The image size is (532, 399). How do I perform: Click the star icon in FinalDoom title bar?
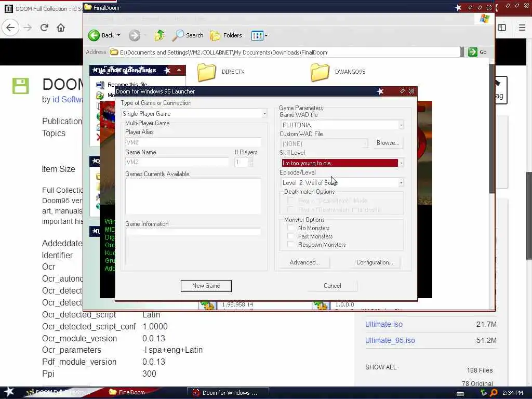click(x=458, y=7)
